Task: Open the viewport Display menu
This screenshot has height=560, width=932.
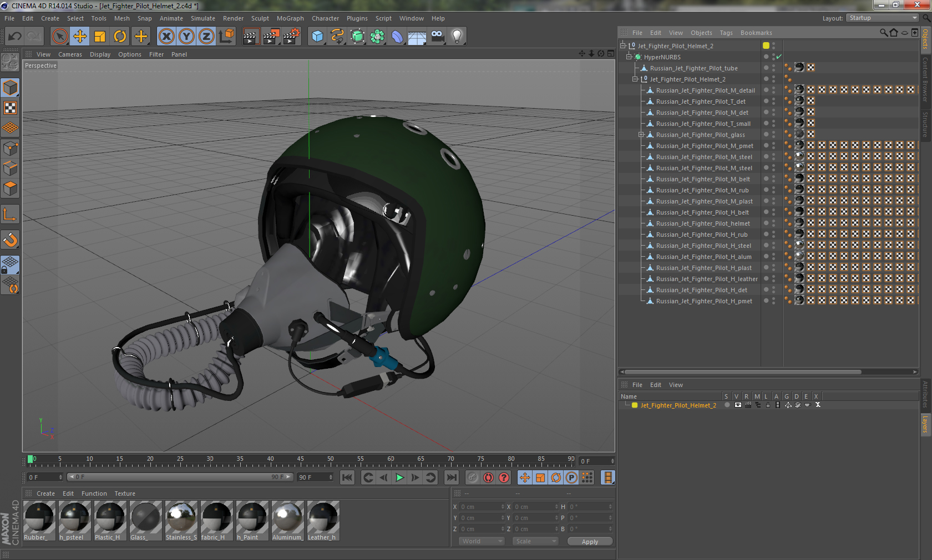Action: (x=100, y=54)
